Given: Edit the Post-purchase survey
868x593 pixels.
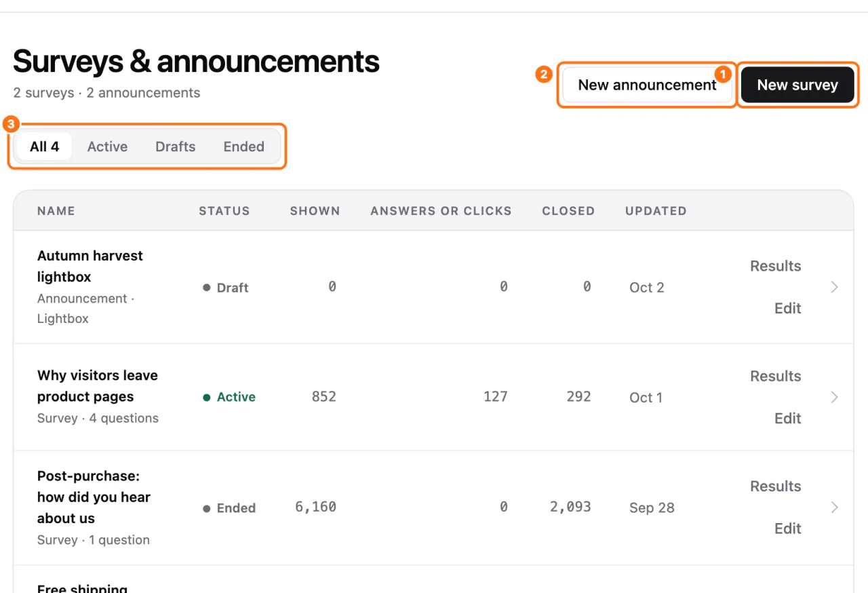Looking at the screenshot, I should [x=788, y=529].
